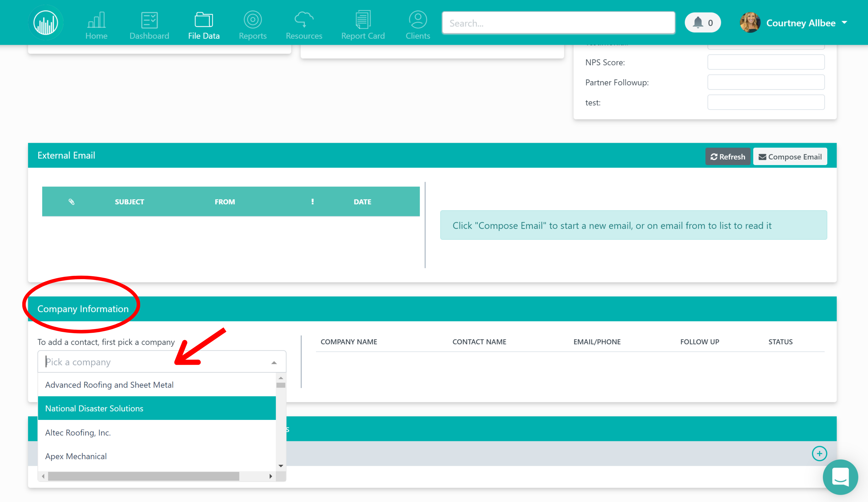Open File Data section
Viewport: 868px width, 502px height.
point(204,26)
